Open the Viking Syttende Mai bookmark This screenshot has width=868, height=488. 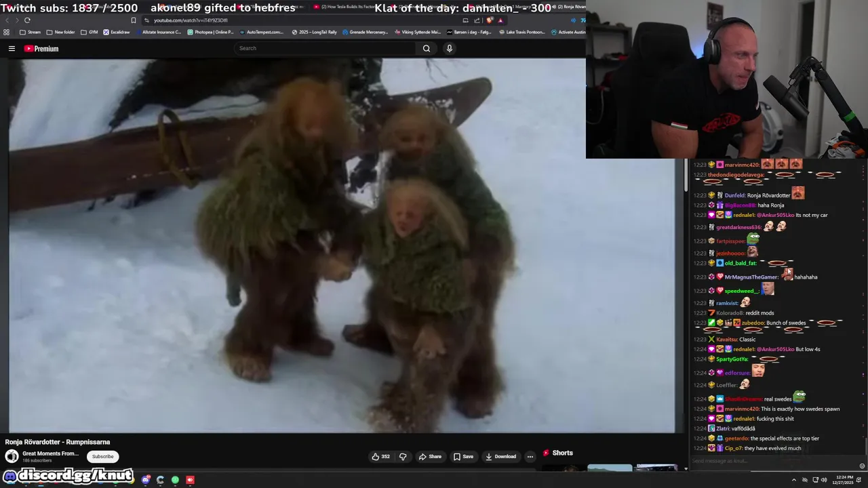pyautogui.click(x=417, y=32)
